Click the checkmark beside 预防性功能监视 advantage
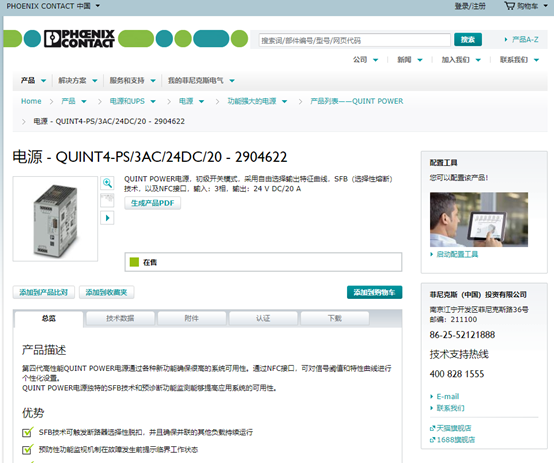Viewport: 554px width, 463px height. coord(28,449)
